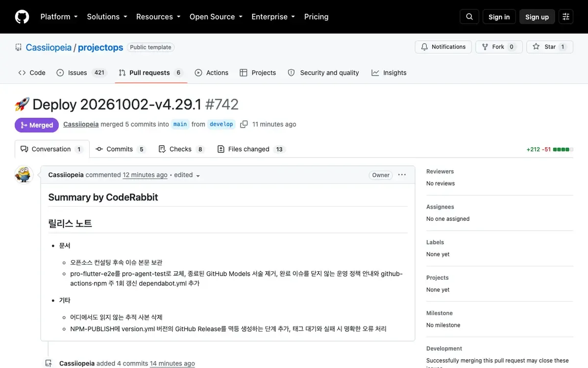This screenshot has width=588, height=368.
Task: Open the repository Projects tab
Action: [x=258, y=73]
